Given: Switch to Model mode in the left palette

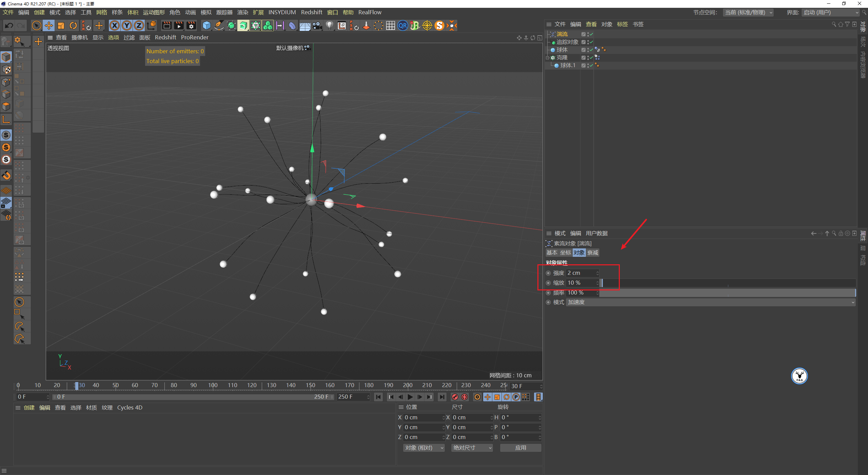Looking at the screenshot, I should 6,57.
